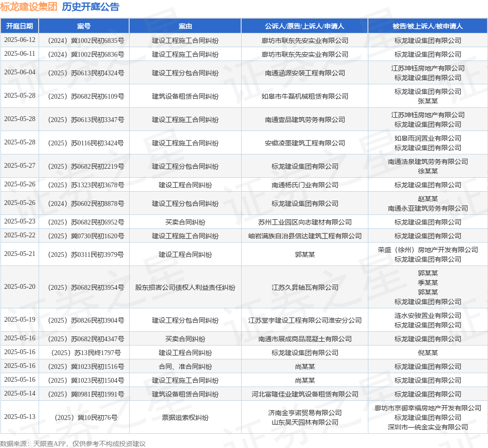Select plaintiff 济南金亨诺贸易有限公司

coord(305,413)
